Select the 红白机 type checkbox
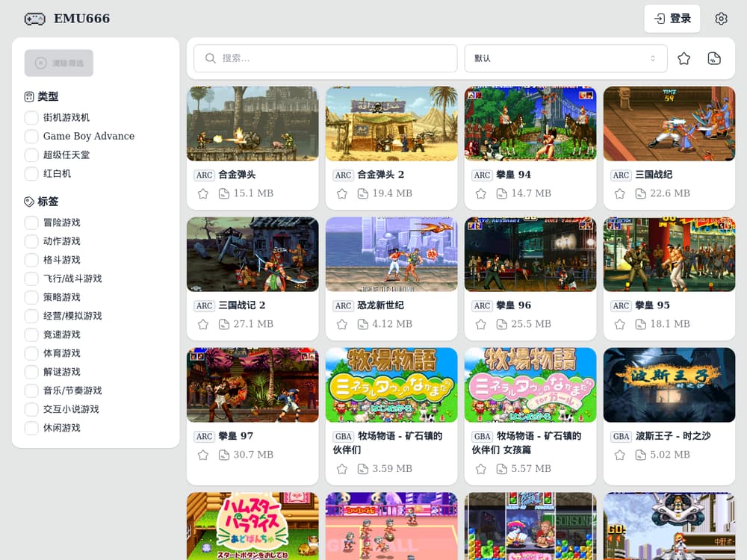The width and height of the screenshot is (747, 560). tap(31, 173)
